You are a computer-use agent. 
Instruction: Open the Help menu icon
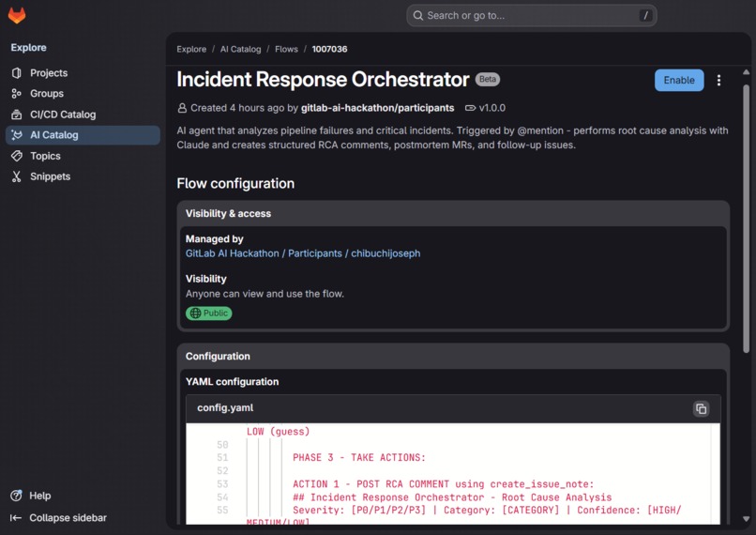16,496
